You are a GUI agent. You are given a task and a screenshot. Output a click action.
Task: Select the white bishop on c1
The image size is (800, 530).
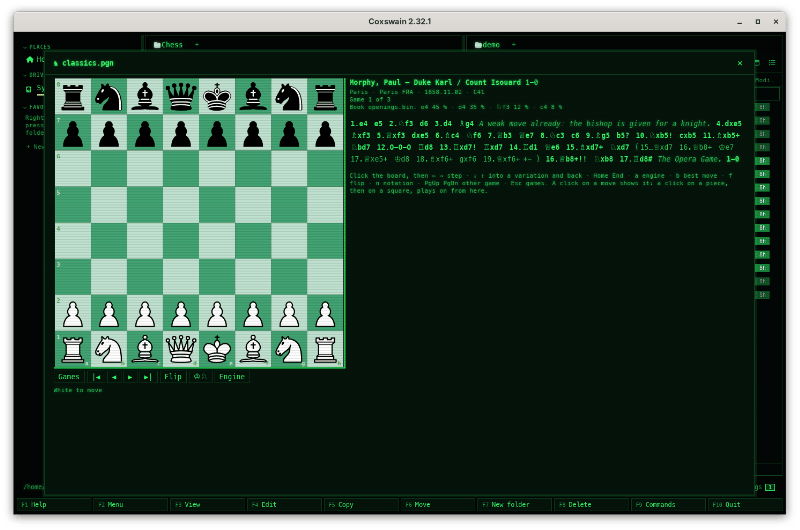(x=145, y=349)
